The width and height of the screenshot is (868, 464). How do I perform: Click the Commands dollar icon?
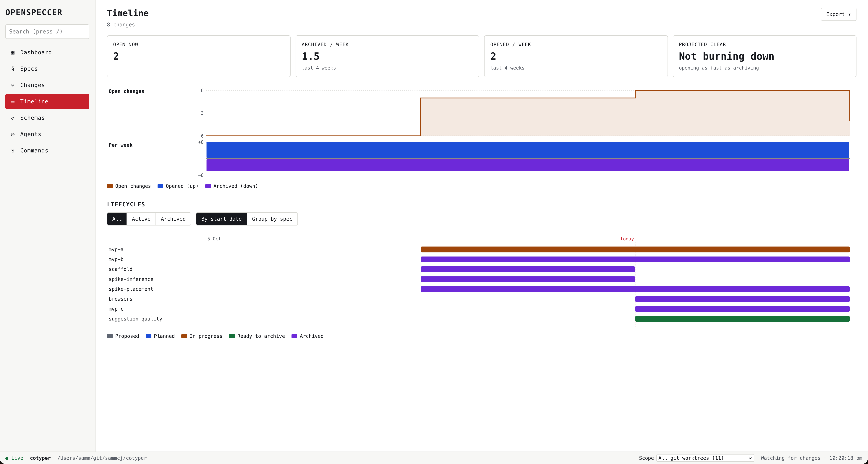tap(13, 151)
